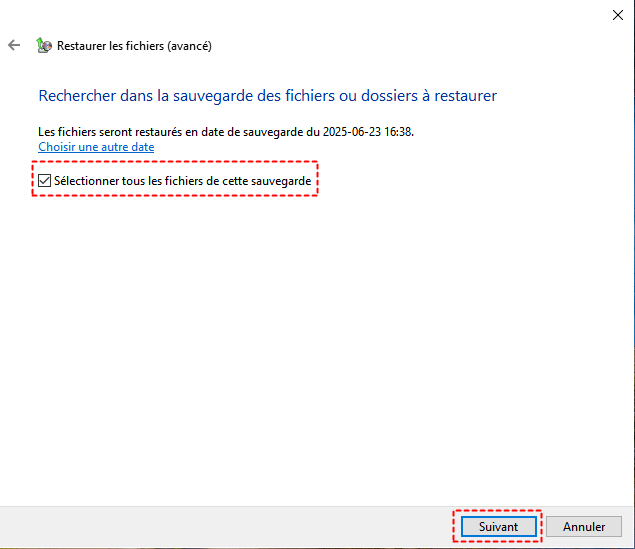Click the Suivant button
Screen dimensions: 635x549
point(498,526)
